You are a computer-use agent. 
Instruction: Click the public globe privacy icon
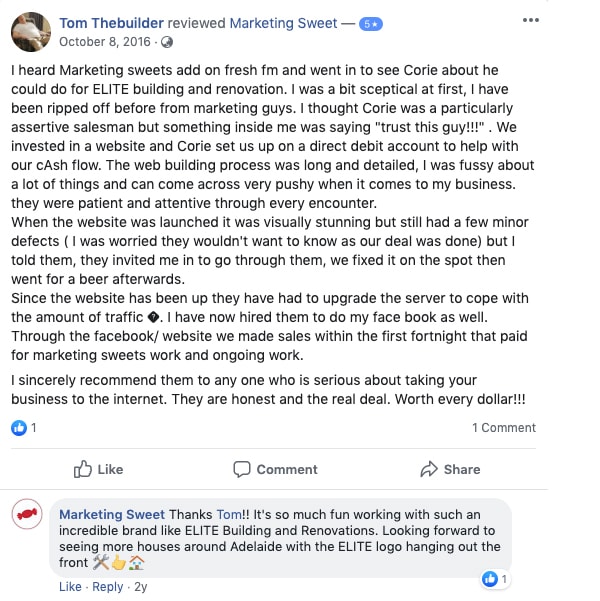pos(166,42)
